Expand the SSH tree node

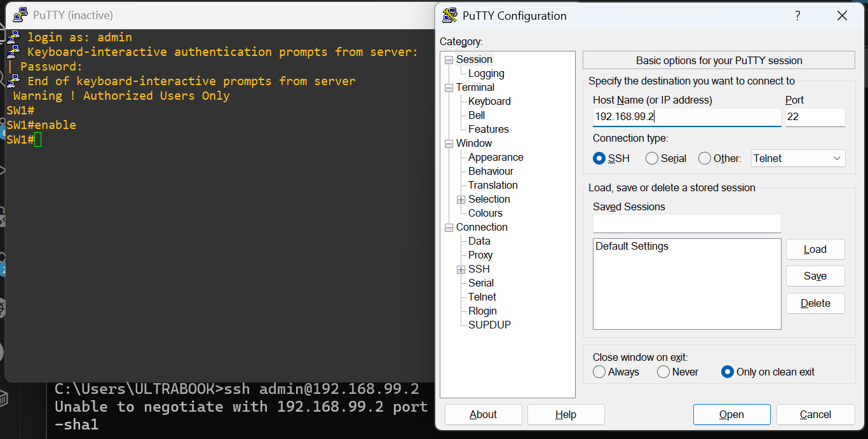[x=461, y=269]
